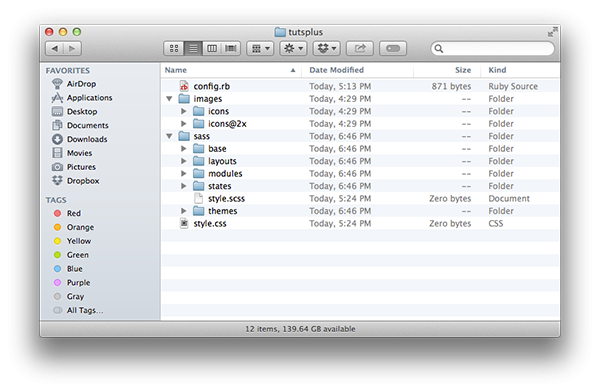Expand the modules folder disclosure triangle
This screenshot has height=392, width=600.
(x=184, y=173)
